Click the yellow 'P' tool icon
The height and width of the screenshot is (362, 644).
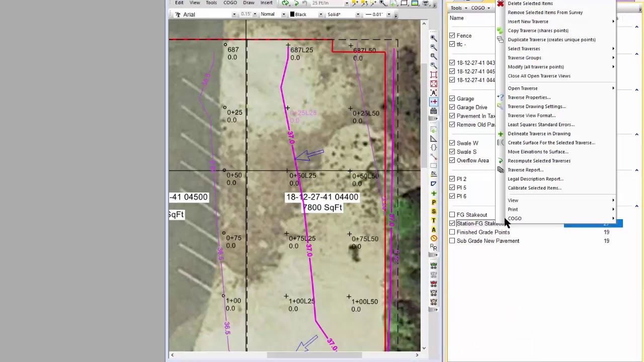pyautogui.click(x=434, y=202)
